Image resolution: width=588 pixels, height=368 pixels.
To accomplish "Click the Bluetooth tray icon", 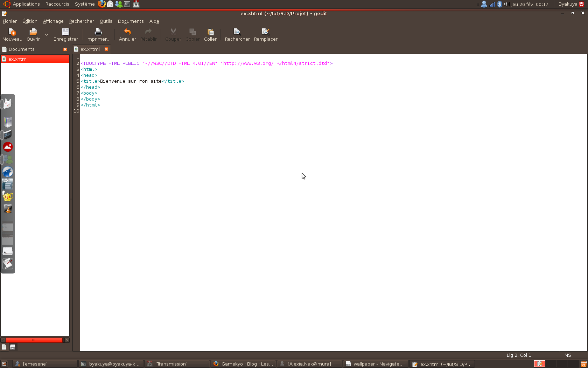I will pos(500,4).
